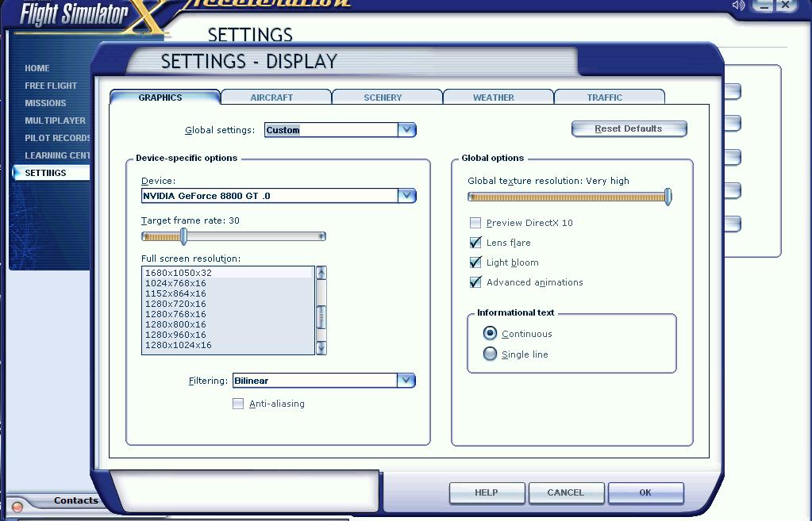Select the Single line radio button
Image resolution: width=812 pixels, height=521 pixels.
pos(491,354)
